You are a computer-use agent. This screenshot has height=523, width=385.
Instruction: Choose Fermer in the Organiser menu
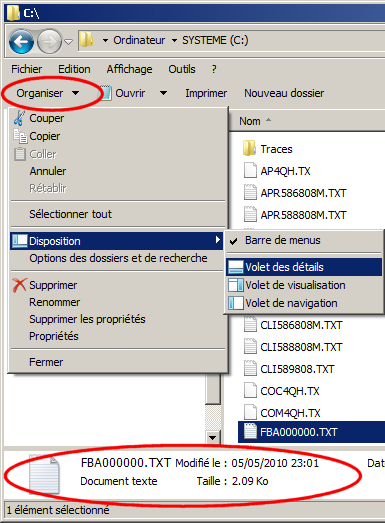(46, 362)
